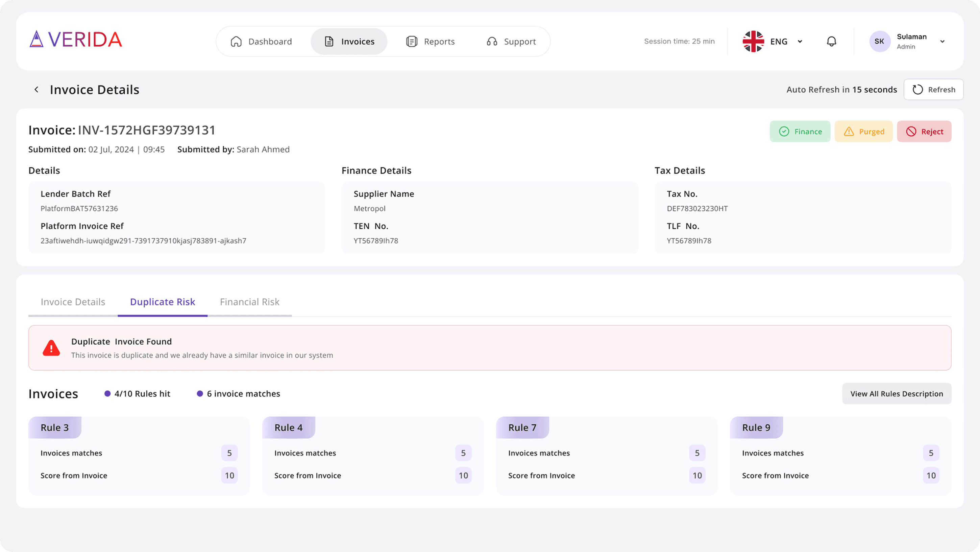This screenshot has width=980, height=552.
Task: Click the notification bell icon
Action: pyautogui.click(x=831, y=41)
